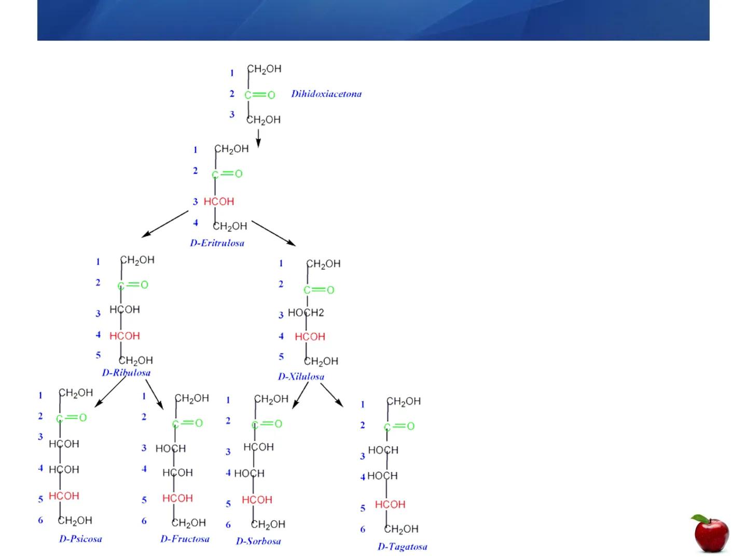Click the arrow below Dihidoxiacetona structure

point(258,138)
